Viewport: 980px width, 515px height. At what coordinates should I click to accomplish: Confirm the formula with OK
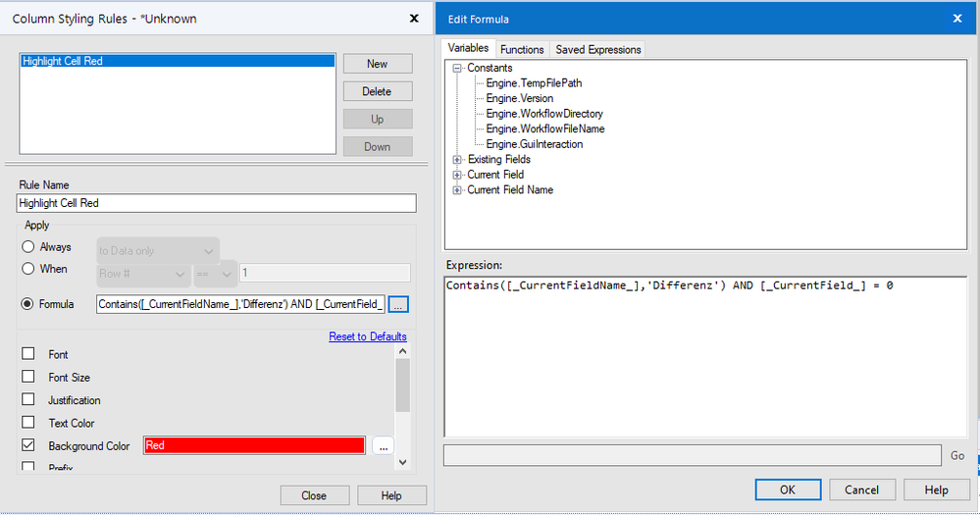(788, 490)
